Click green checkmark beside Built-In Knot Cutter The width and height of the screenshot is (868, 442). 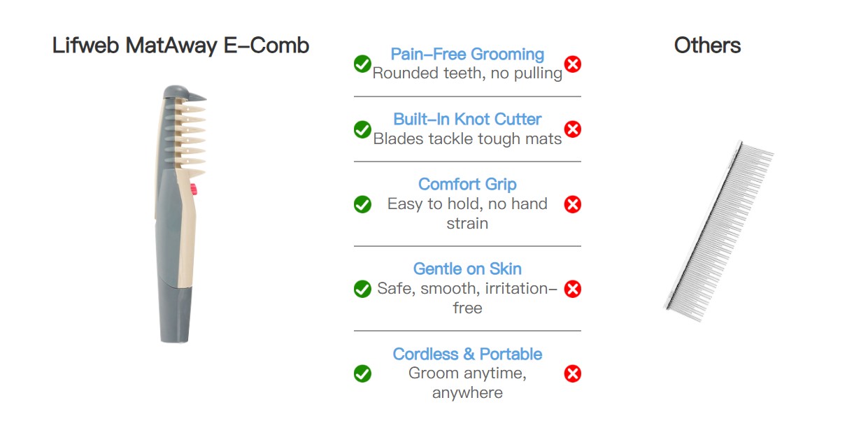tap(362, 129)
